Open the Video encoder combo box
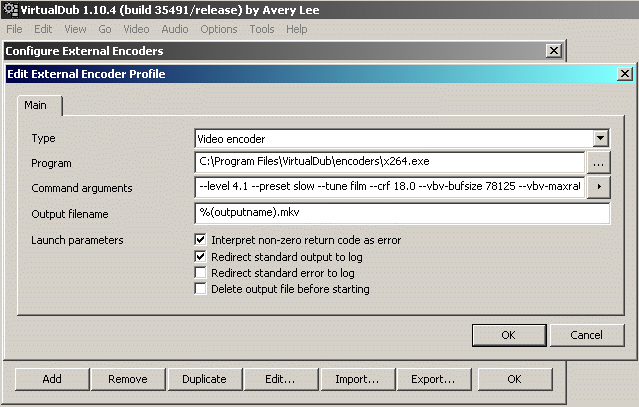The image size is (639, 407). 402,139
